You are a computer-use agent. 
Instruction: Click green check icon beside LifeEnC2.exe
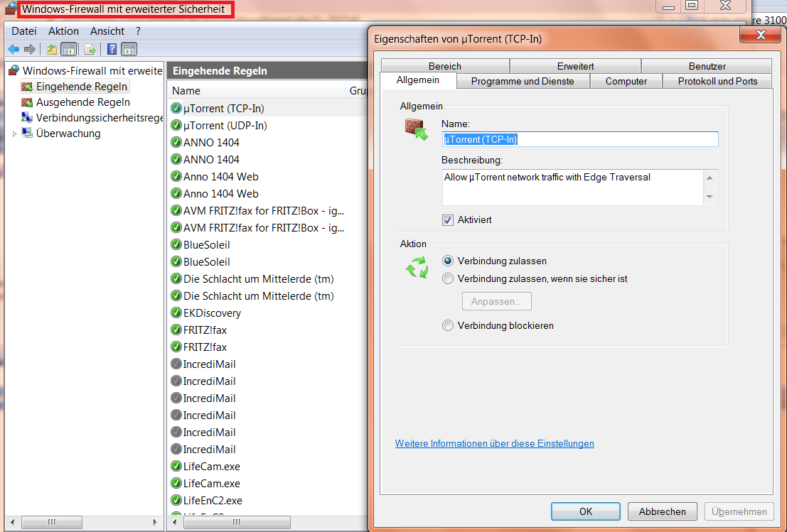176,501
